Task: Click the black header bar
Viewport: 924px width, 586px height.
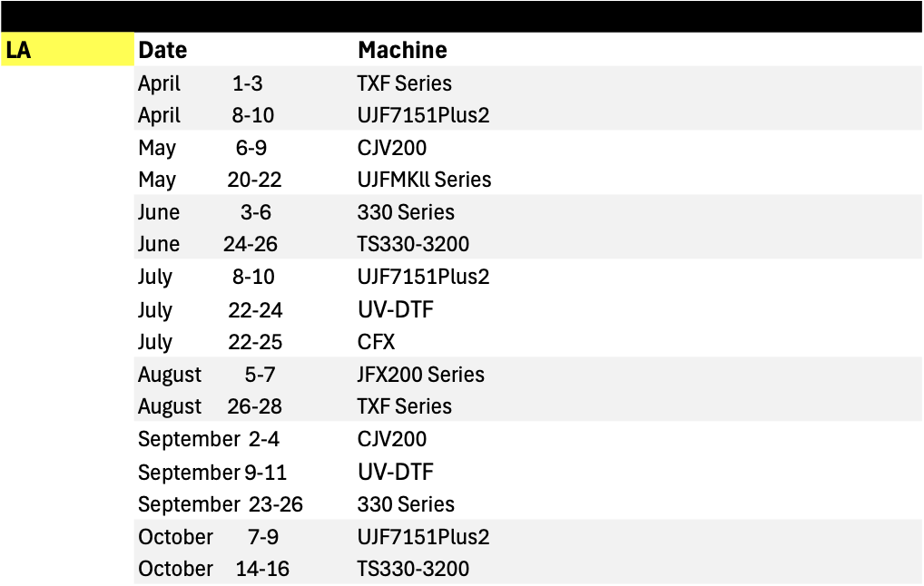Action: 462,16
